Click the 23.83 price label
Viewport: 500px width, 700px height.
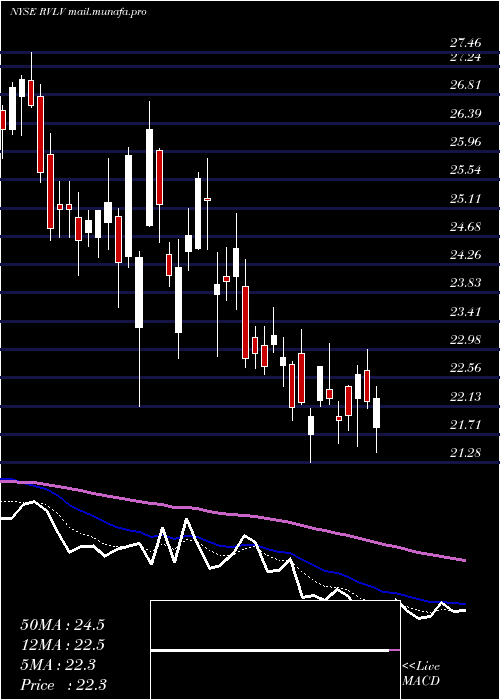[x=466, y=283]
